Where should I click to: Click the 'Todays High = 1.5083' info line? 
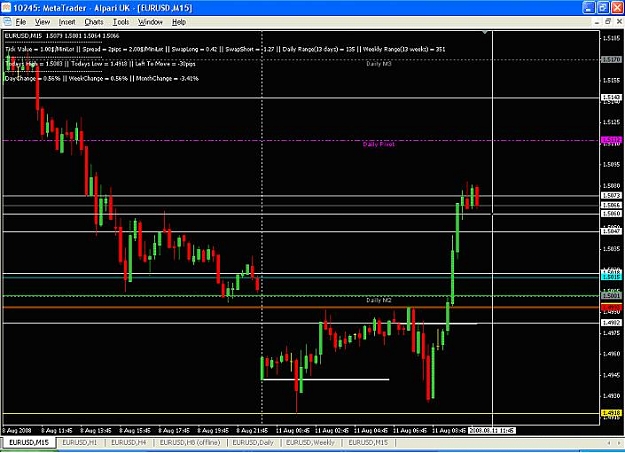100,64
